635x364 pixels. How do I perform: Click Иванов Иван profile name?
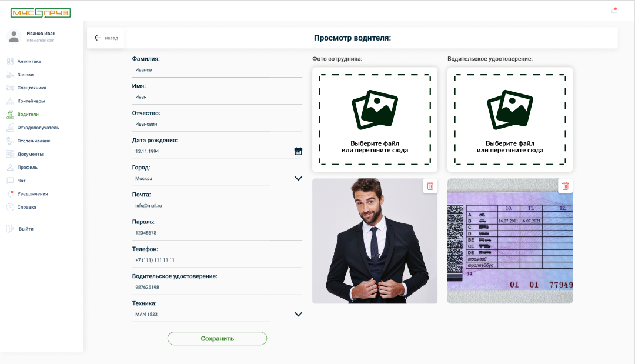41,34
